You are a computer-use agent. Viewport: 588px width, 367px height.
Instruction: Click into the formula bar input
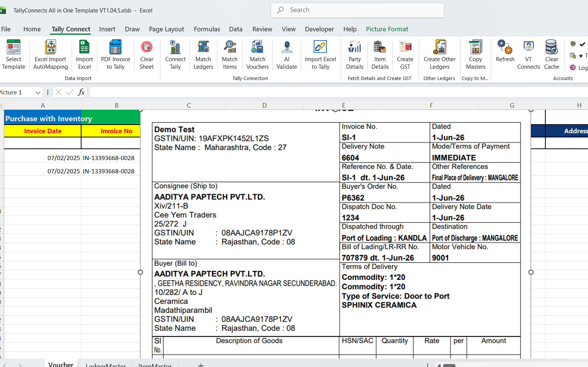pyautogui.click(x=338, y=92)
